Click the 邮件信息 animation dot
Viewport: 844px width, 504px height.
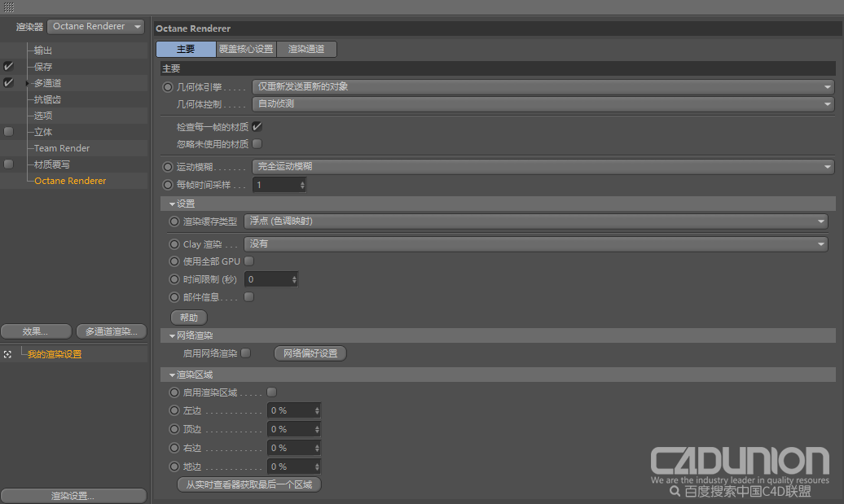174,297
